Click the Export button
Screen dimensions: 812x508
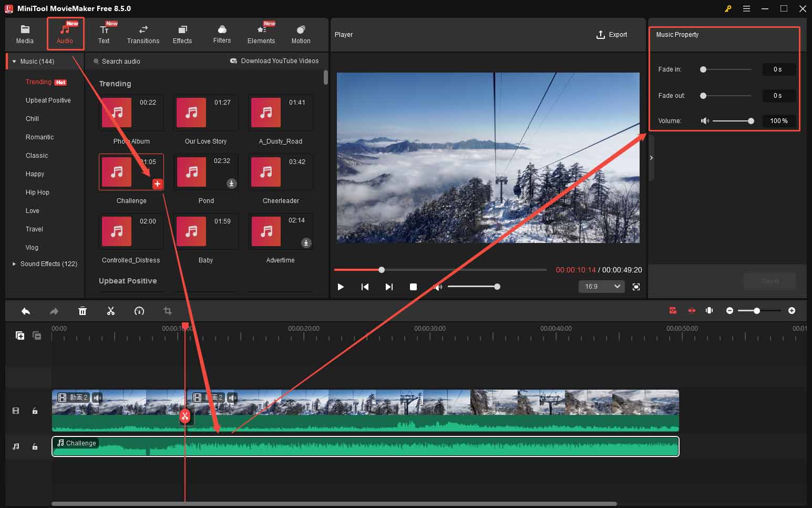click(612, 34)
